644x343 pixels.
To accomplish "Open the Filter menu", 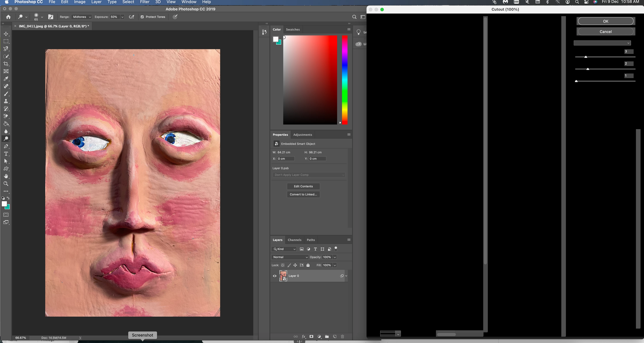I will pos(145,2).
